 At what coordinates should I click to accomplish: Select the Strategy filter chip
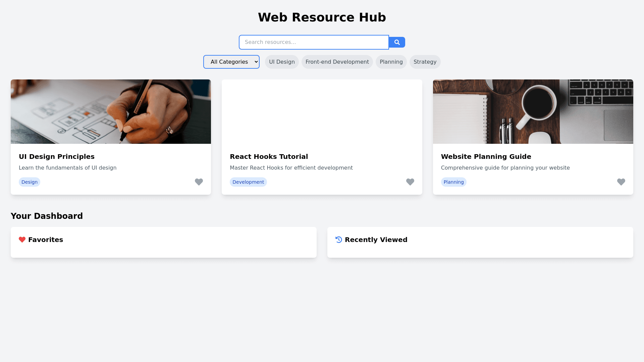[x=425, y=62]
